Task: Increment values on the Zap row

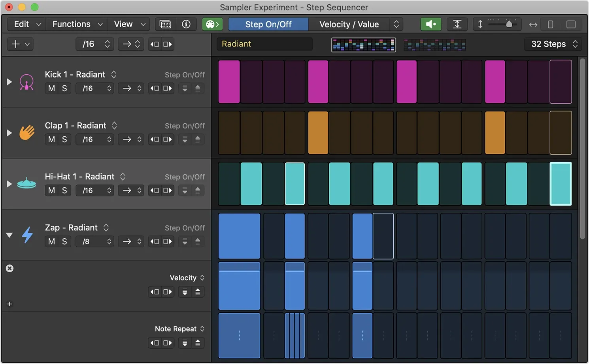Action: tap(198, 241)
